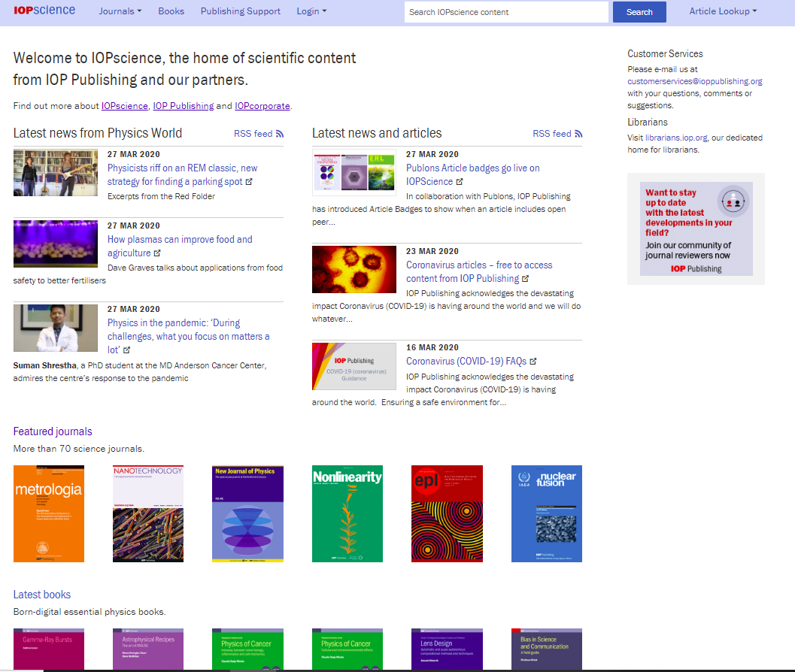The height and width of the screenshot is (672, 795).
Task: Click the journal reviewers community banner
Action: click(x=696, y=229)
